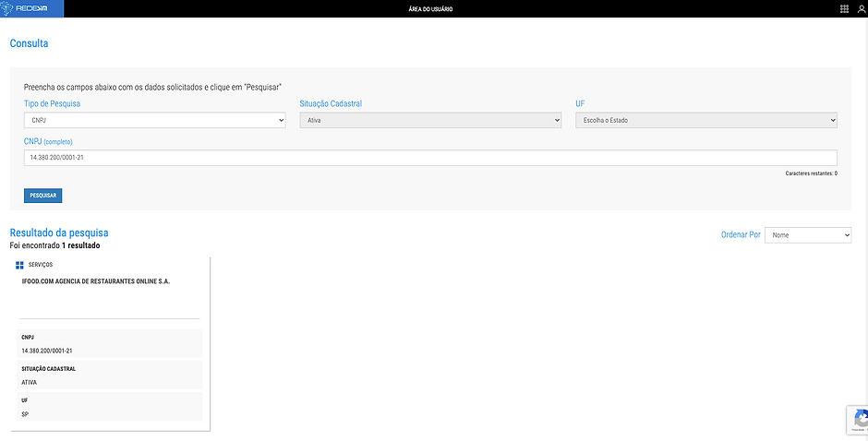Open the Ordenar Por dropdown

click(808, 235)
